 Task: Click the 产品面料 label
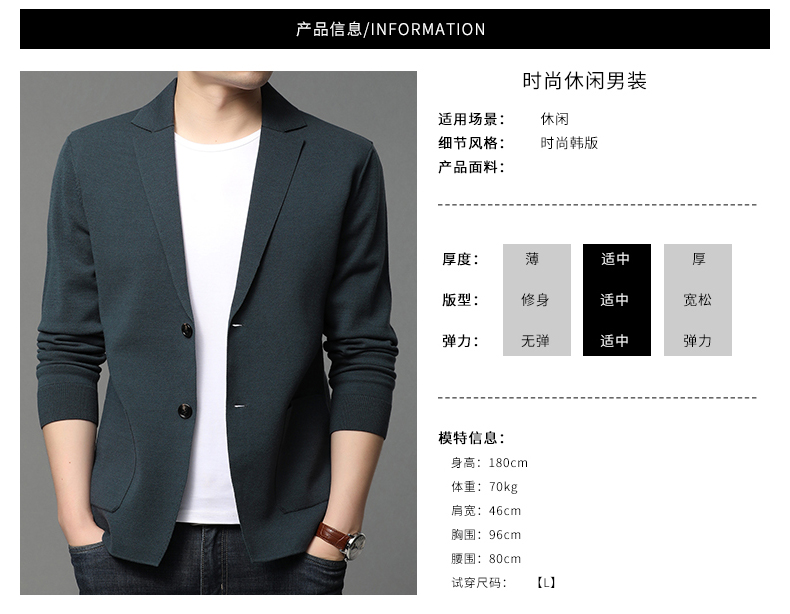click(x=471, y=167)
